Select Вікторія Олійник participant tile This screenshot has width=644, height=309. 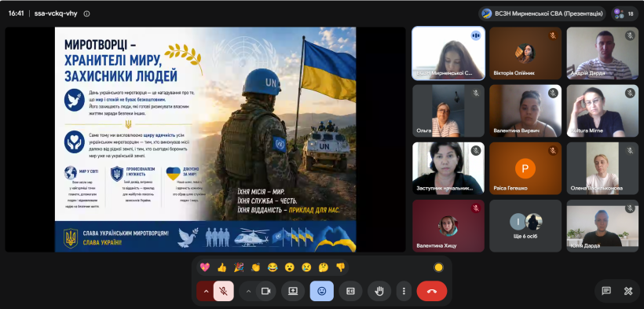click(x=525, y=53)
